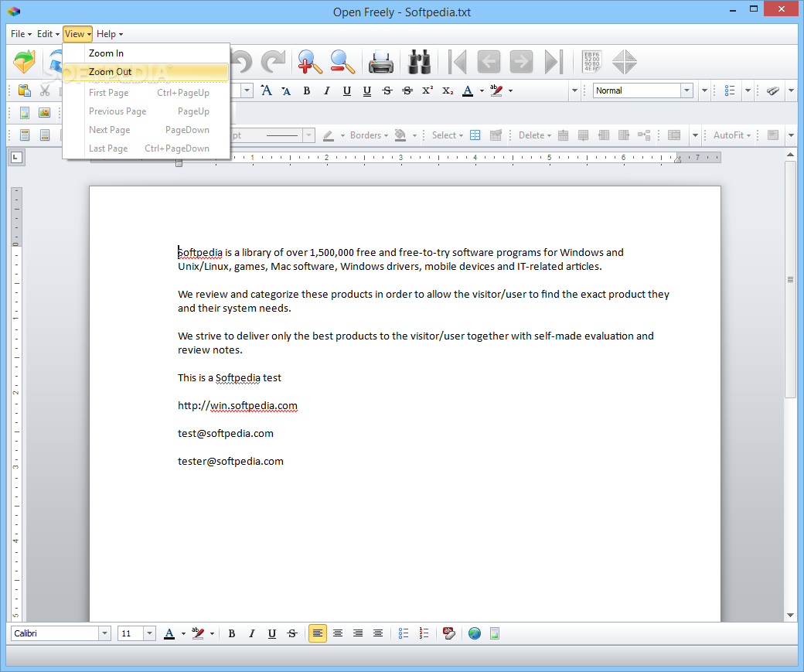Open the Edit menu
This screenshot has width=804, height=672.
(x=48, y=34)
